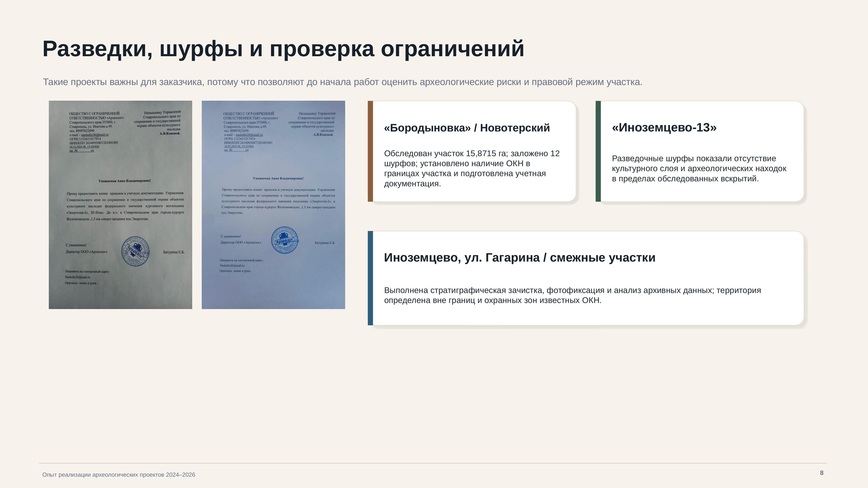The image size is (868, 488).
Task: Click the slide title 'Разведки, шурфы и проверка ограничений'
Action: [x=283, y=49]
